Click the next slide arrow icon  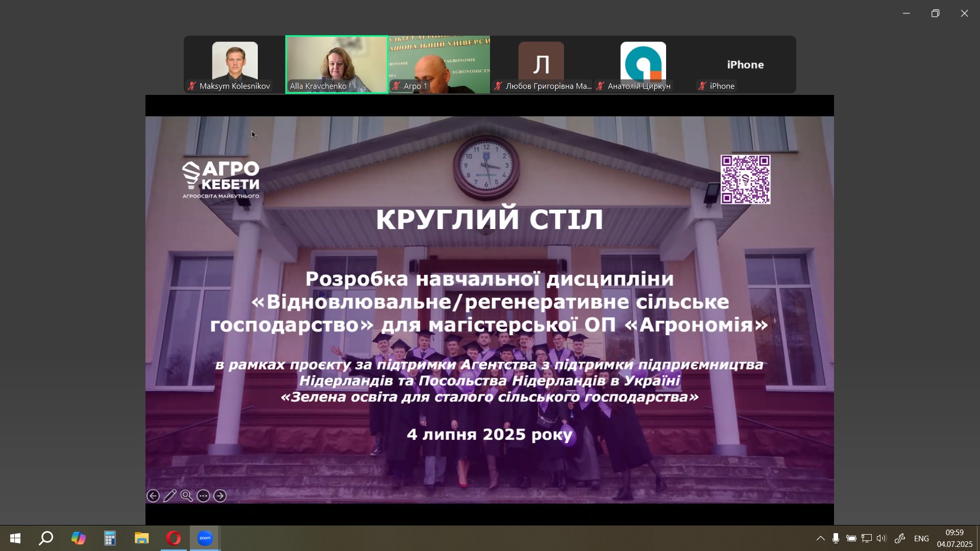coord(220,496)
